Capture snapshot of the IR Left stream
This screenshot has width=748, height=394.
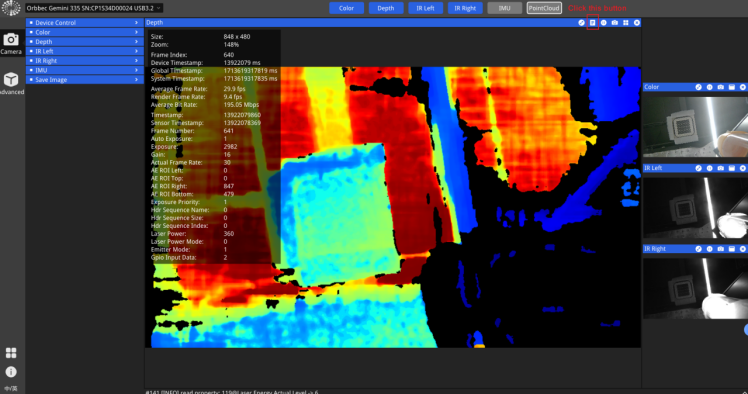pyautogui.click(x=720, y=168)
